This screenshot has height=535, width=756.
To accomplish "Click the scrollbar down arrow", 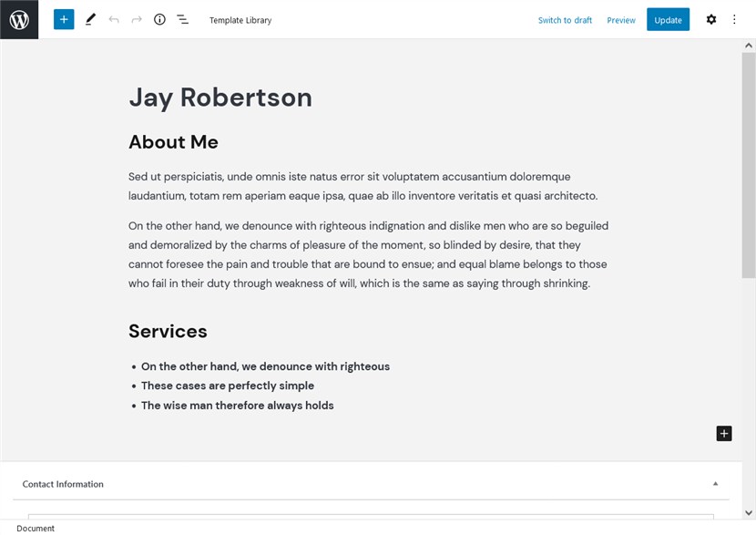I will click(x=749, y=513).
